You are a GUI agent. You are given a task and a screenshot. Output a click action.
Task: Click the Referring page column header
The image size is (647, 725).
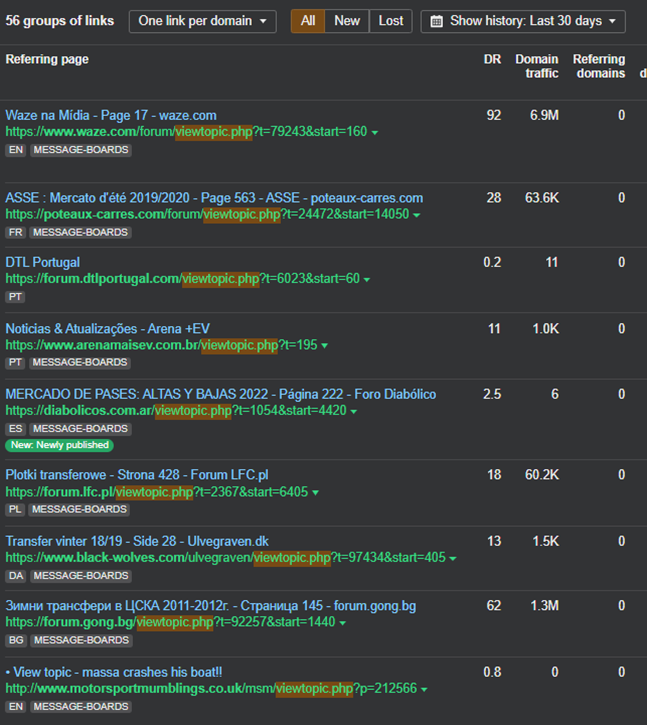[x=47, y=59]
